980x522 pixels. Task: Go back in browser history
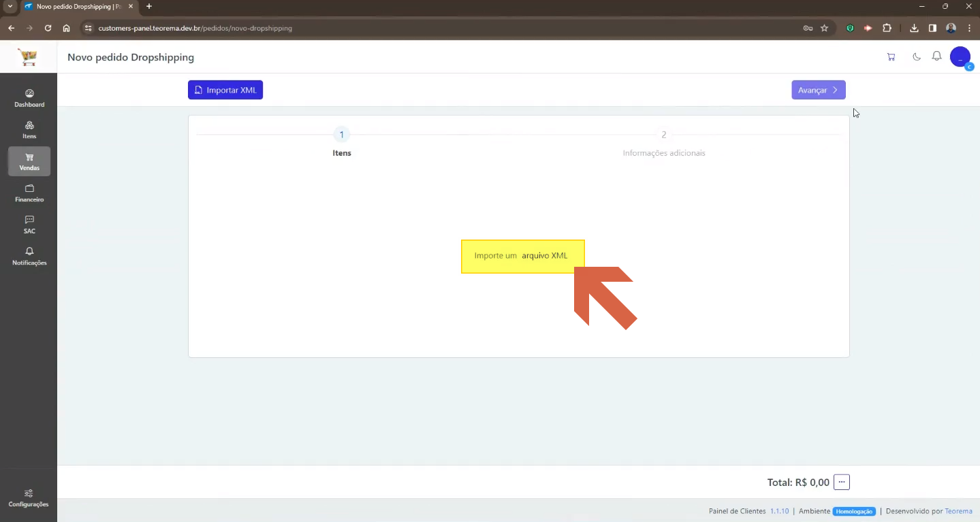tap(11, 28)
